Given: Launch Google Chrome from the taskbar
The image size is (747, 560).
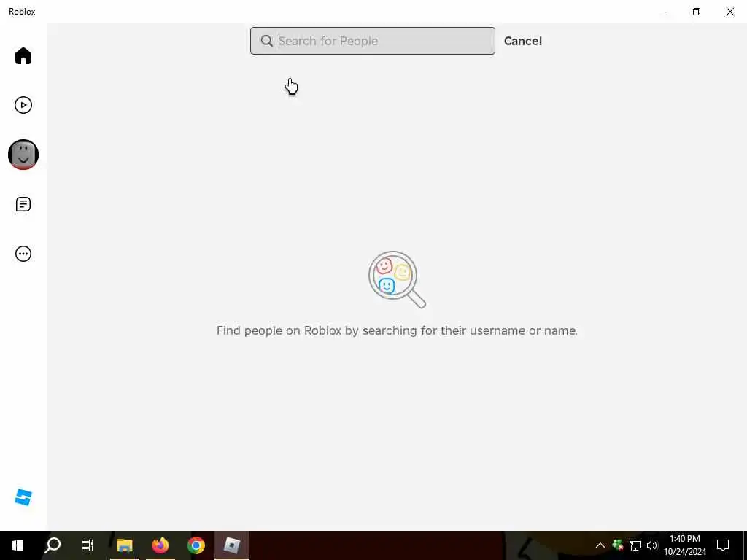Looking at the screenshot, I should pyautogui.click(x=196, y=545).
